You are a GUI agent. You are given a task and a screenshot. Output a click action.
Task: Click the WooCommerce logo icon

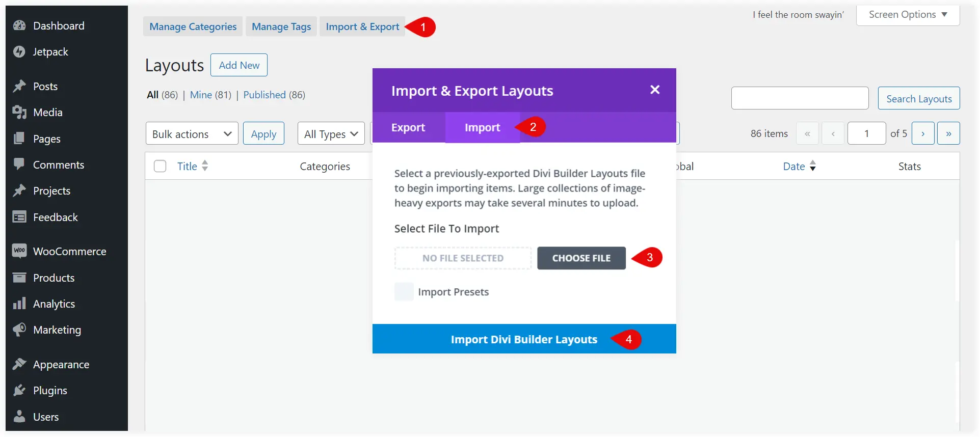19,251
